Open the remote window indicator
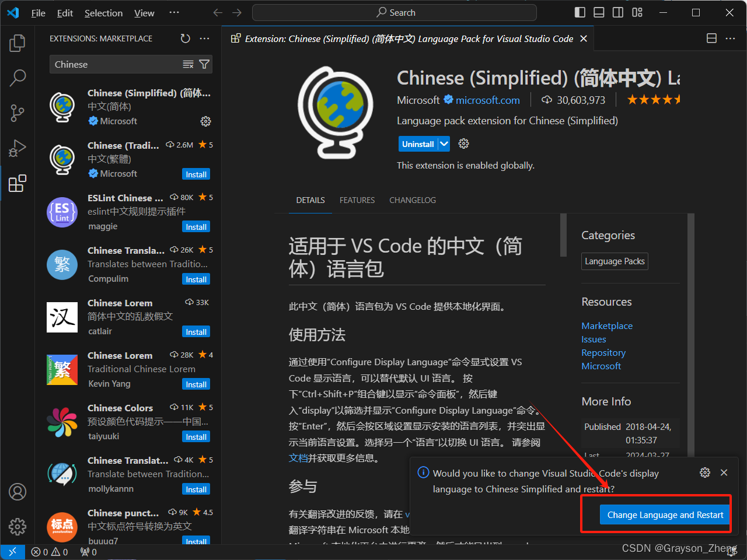This screenshot has width=747, height=560. click(12, 552)
